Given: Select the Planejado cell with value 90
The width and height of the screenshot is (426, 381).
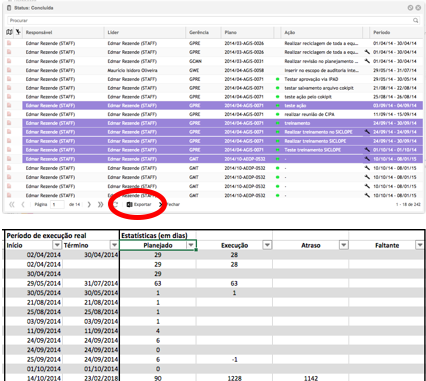Looking at the screenshot, I should (158, 378).
